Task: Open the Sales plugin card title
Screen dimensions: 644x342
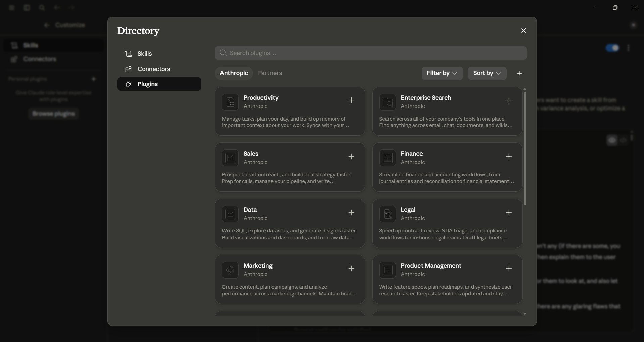Action: pyautogui.click(x=251, y=154)
